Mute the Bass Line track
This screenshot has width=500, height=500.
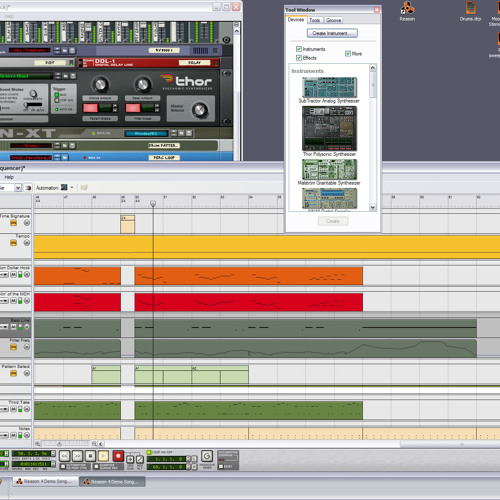[x=13, y=327]
